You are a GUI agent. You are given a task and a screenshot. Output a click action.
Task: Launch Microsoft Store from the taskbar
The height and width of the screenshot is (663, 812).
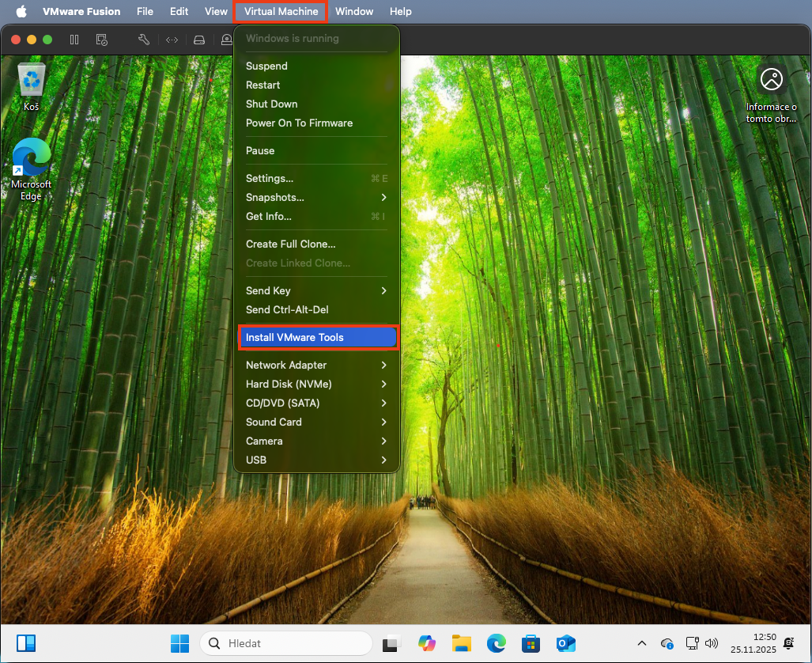[531, 643]
